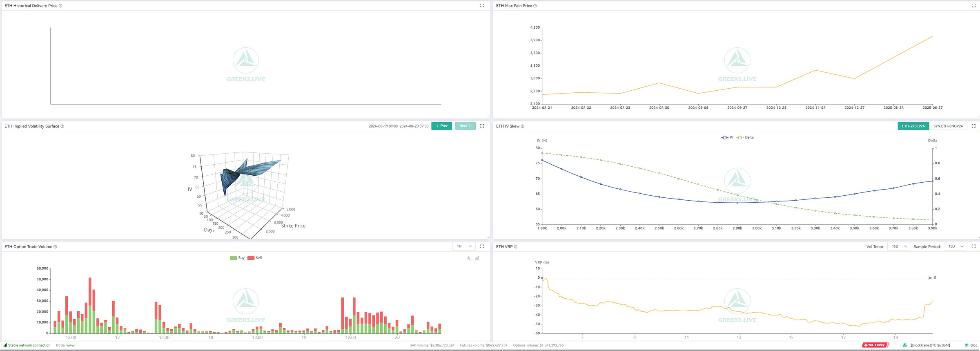Expand ETH Implied Volatility Surface fullscreen

point(482,126)
